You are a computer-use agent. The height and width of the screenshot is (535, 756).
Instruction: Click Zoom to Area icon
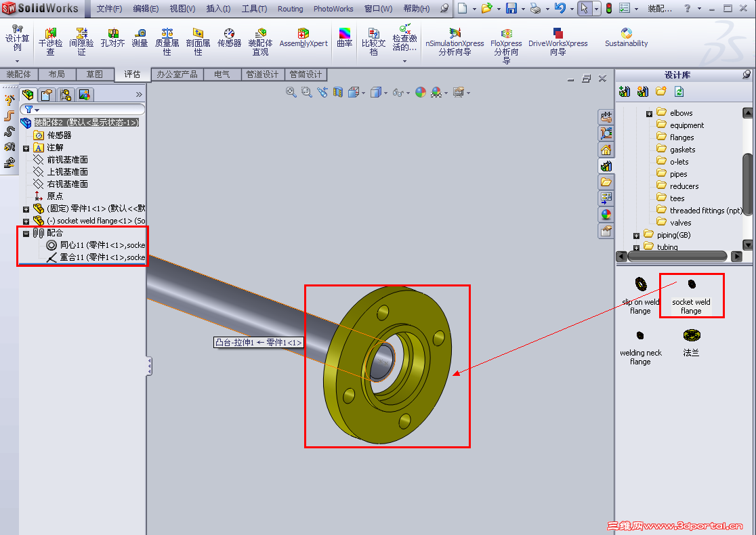pyautogui.click(x=307, y=92)
